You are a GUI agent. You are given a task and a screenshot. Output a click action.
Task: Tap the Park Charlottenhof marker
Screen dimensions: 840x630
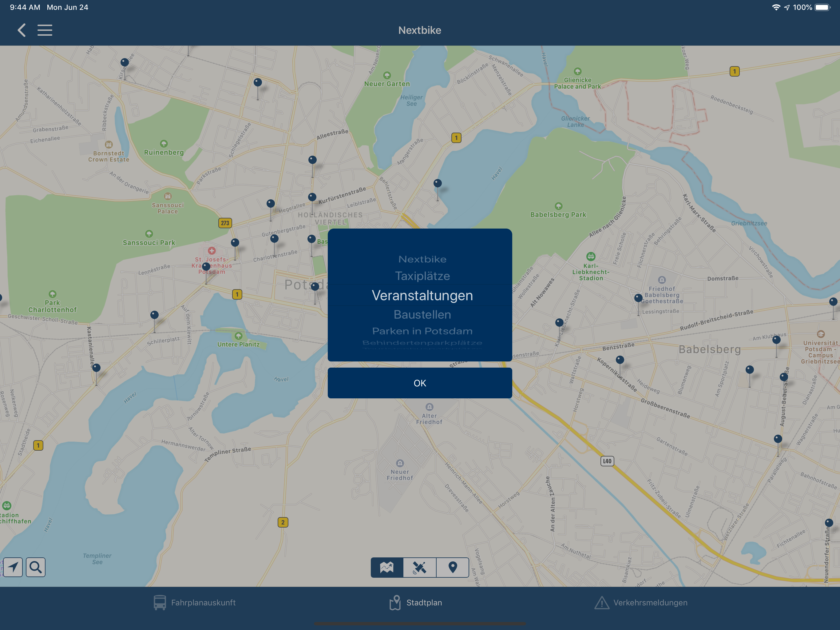pyautogui.click(x=52, y=294)
